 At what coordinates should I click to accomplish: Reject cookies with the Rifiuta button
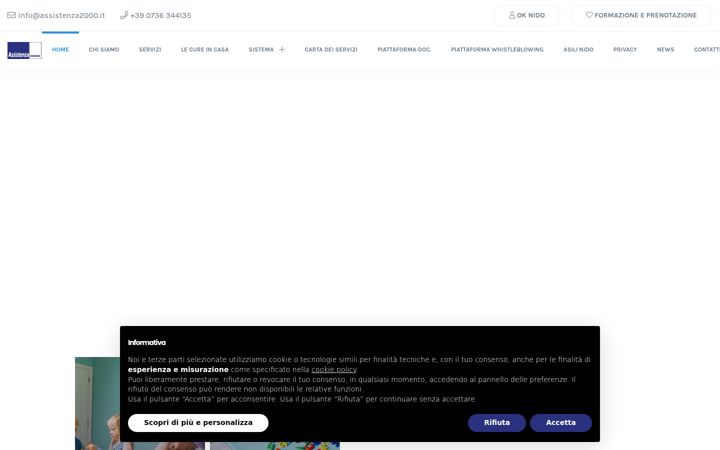point(497,423)
